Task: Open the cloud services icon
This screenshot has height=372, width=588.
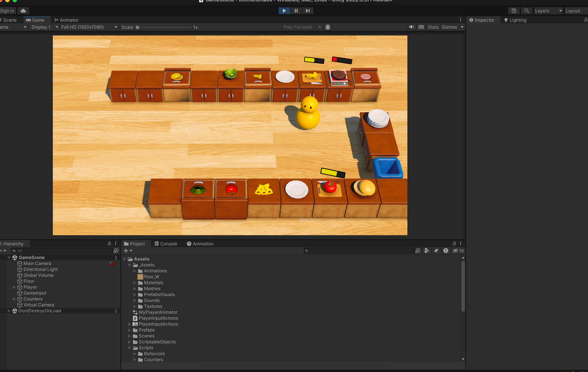Action: point(23,11)
